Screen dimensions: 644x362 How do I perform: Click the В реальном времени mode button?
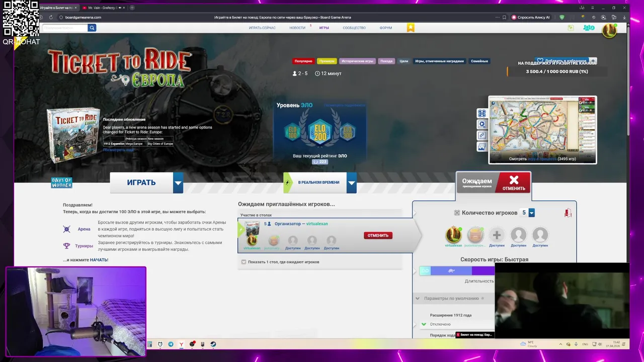click(315, 183)
